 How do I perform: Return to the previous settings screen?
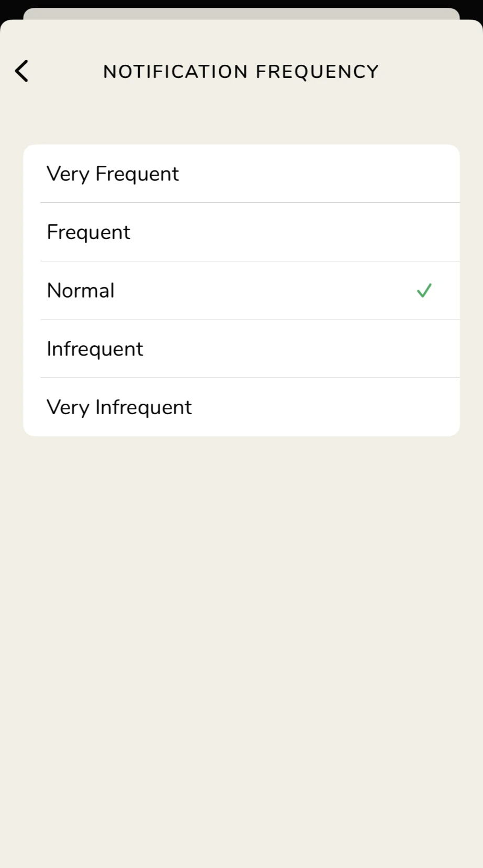pyautogui.click(x=22, y=71)
